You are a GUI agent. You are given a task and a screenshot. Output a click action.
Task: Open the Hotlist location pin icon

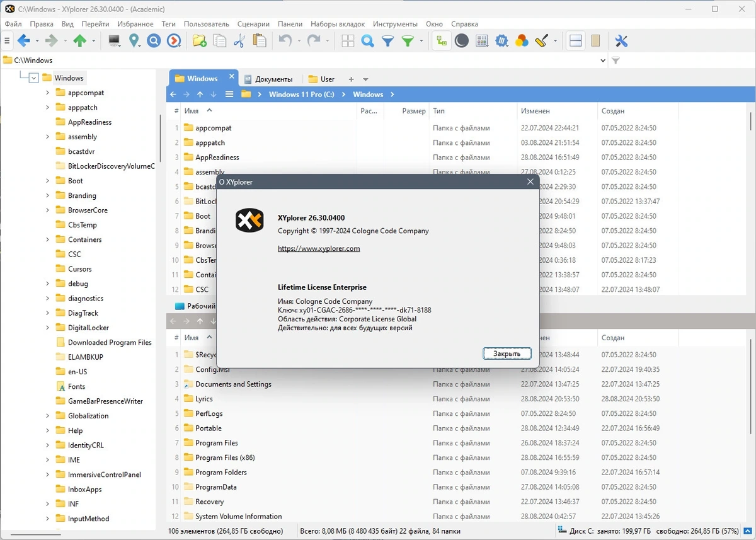[x=134, y=41]
